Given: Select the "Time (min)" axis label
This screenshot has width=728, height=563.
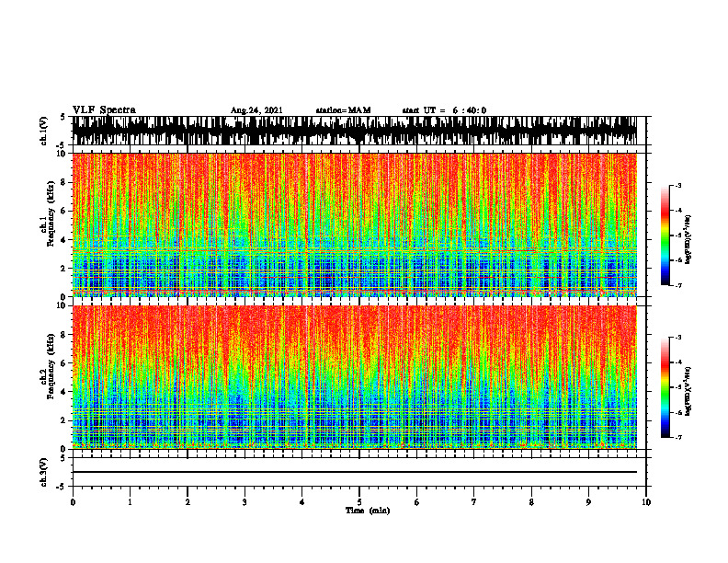Looking at the screenshot, I should [368, 511].
